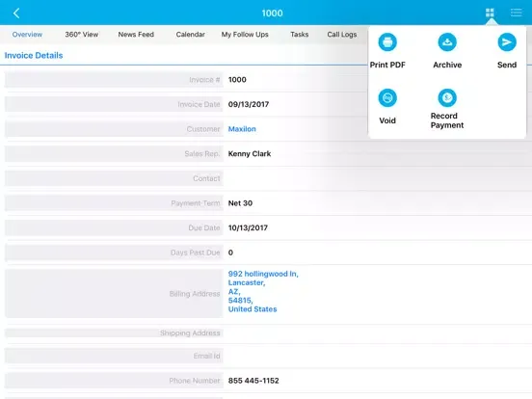Click the Due Date field label
This screenshot has width=532, height=399.
point(204,228)
